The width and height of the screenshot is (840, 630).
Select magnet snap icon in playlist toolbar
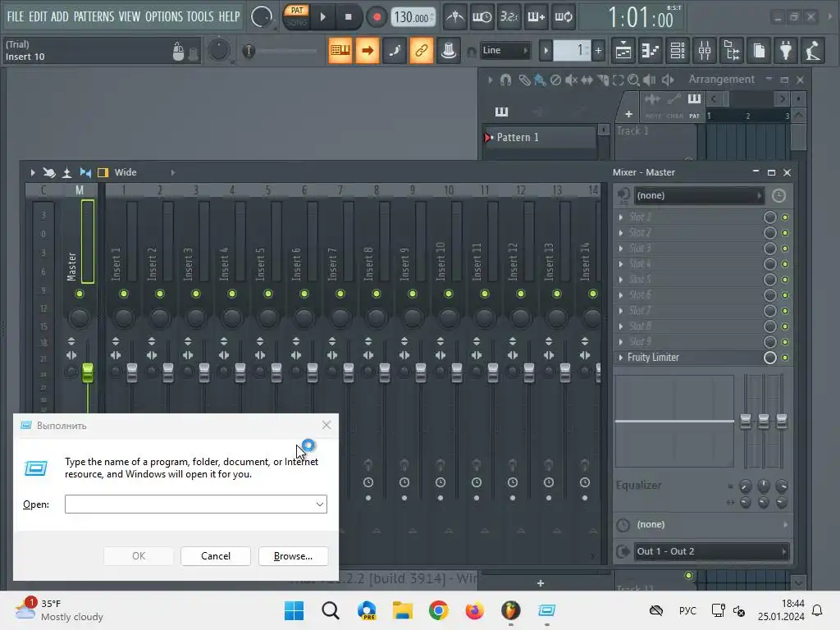pos(505,80)
